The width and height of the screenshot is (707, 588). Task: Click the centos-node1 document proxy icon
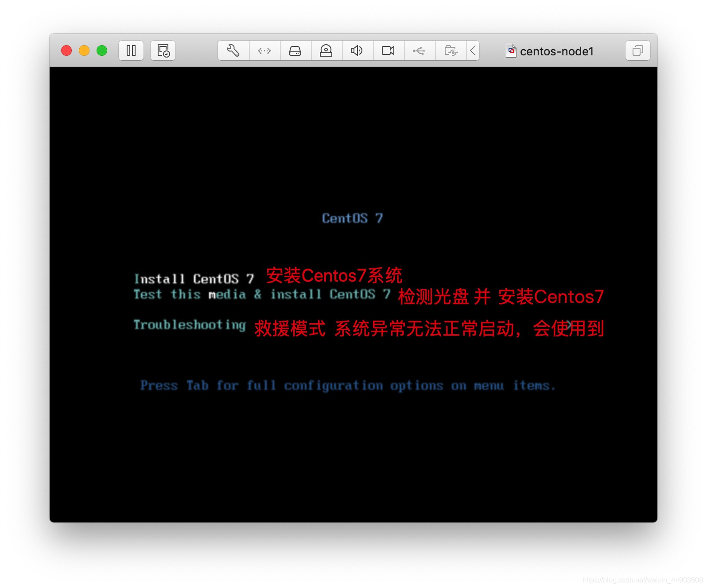point(511,51)
